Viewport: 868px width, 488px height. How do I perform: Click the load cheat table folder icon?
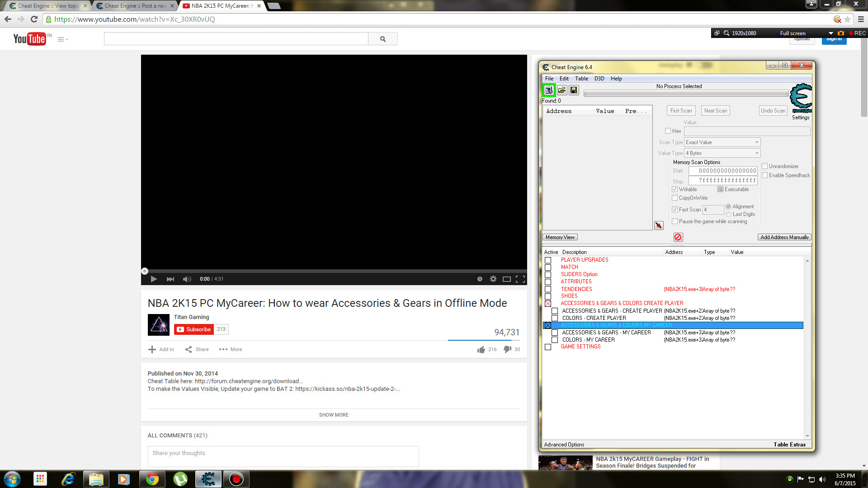click(561, 90)
